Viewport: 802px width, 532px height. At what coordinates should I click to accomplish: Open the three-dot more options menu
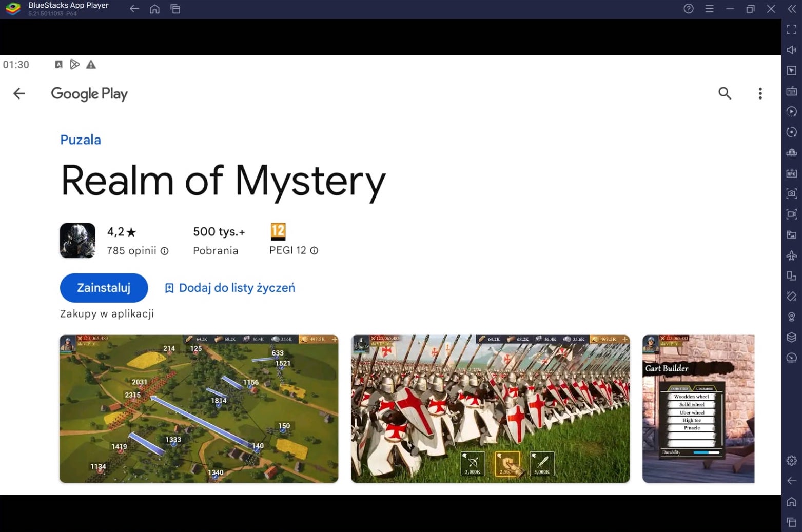click(760, 93)
